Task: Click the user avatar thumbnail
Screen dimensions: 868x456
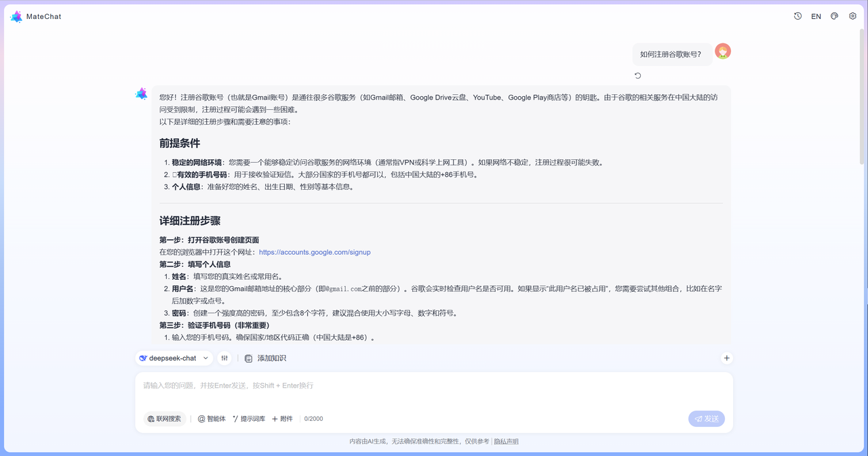Action: click(x=723, y=51)
